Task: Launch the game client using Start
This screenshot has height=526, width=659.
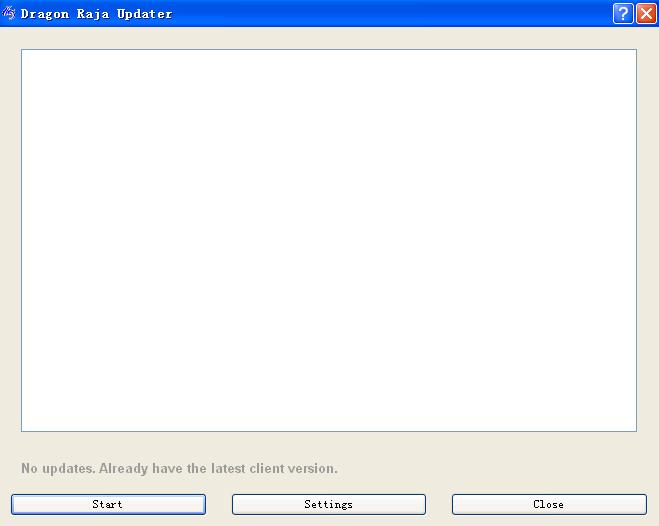Action: pyautogui.click(x=108, y=505)
